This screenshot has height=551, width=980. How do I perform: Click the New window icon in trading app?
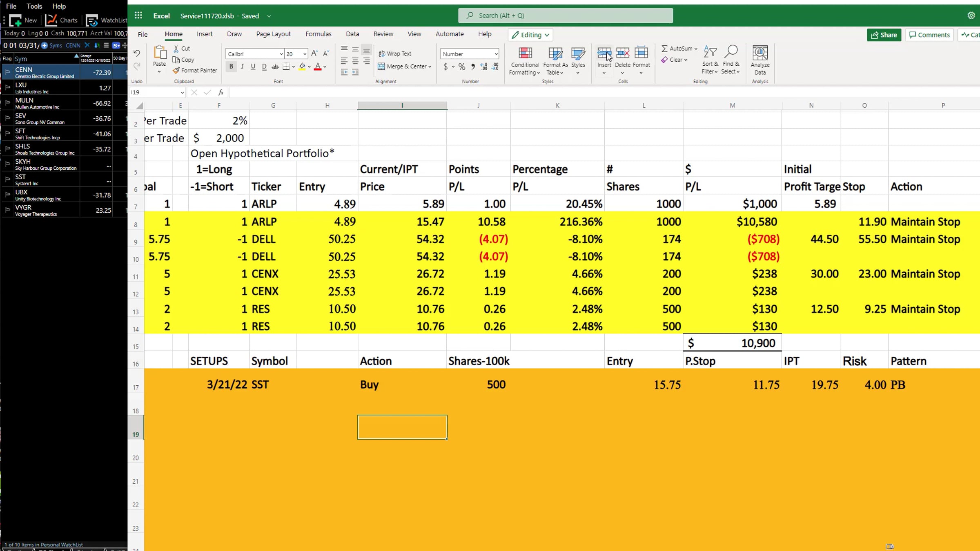[16, 20]
